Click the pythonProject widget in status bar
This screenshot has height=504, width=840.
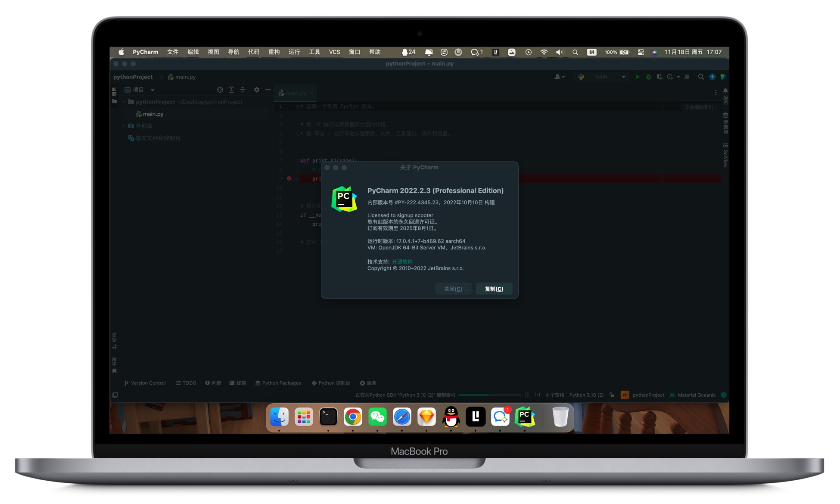coord(643,395)
